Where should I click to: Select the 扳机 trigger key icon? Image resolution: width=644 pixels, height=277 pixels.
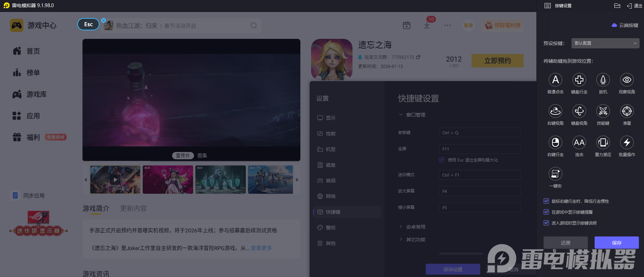tap(603, 80)
